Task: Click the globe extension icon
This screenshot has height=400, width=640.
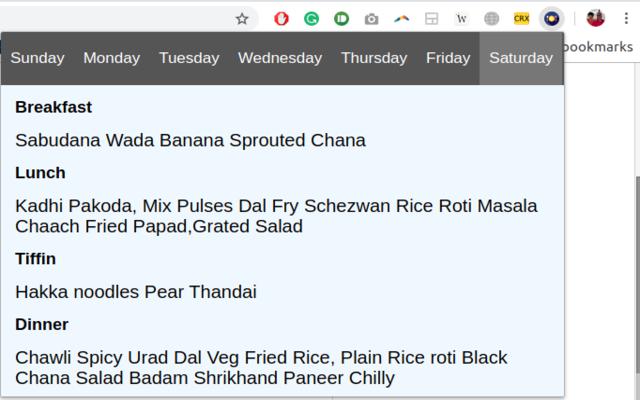Action: (x=491, y=18)
